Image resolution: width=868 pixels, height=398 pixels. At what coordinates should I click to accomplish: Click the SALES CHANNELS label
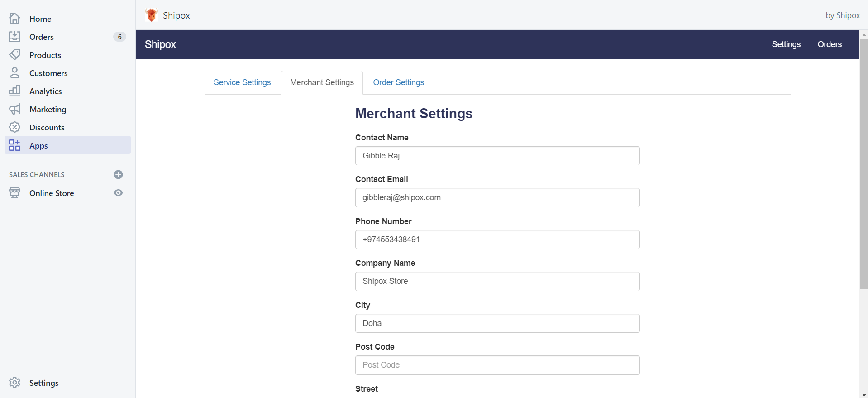click(x=37, y=174)
